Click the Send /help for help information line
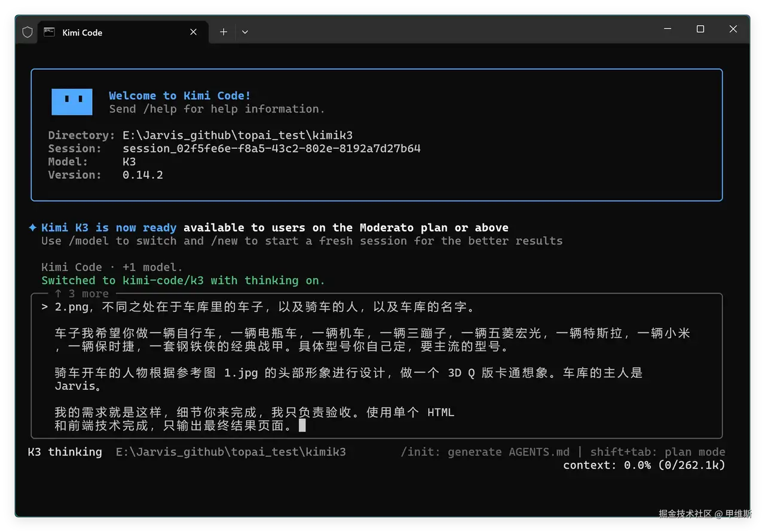The image size is (765, 532). pyautogui.click(x=217, y=109)
